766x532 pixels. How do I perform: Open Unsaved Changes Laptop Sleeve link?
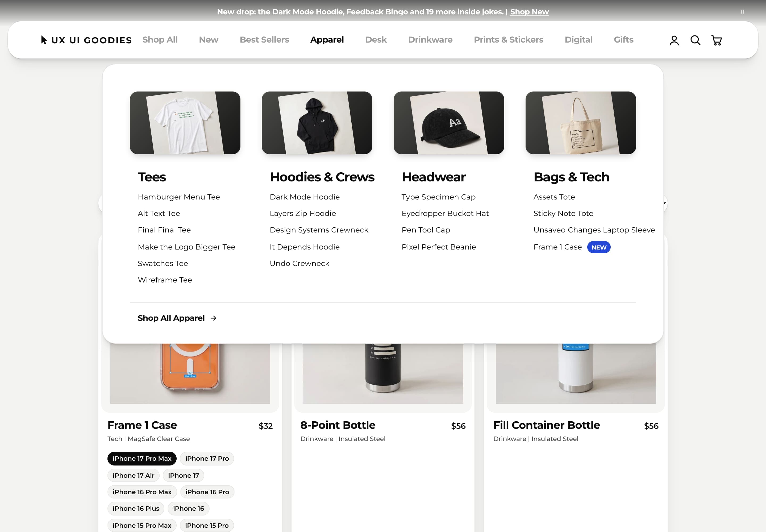click(594, 230)
